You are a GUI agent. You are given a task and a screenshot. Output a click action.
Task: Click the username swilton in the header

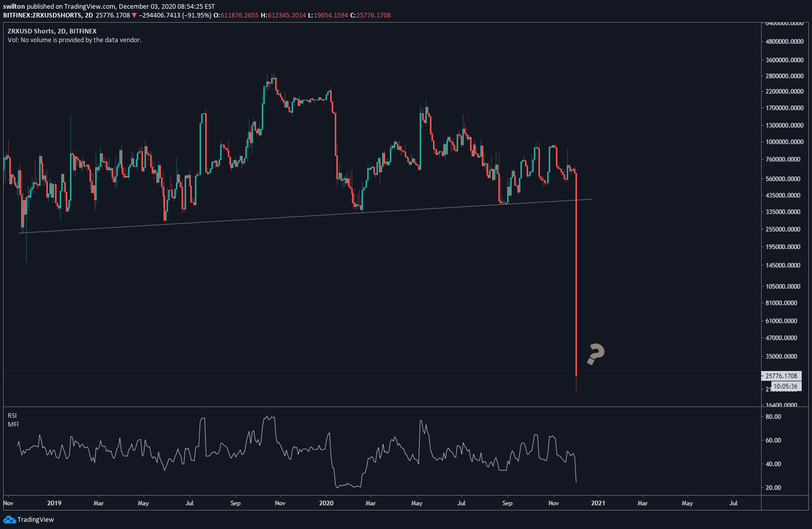tap(14, 7)
